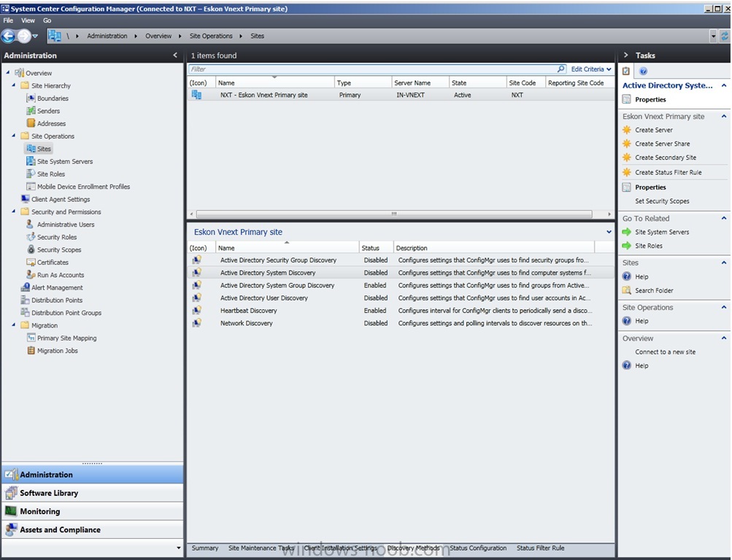Open the Software Library workspace
This screenshot has height=560, width=732.
tap(93, 493)
